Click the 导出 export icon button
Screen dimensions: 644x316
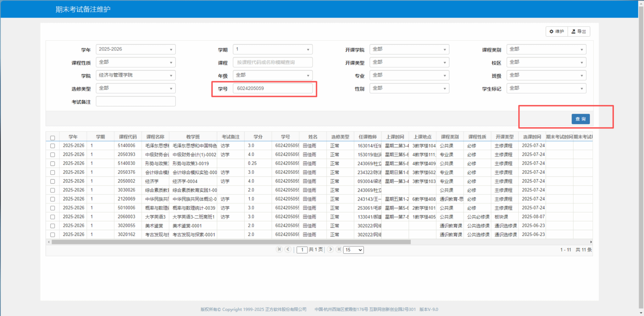579,31
